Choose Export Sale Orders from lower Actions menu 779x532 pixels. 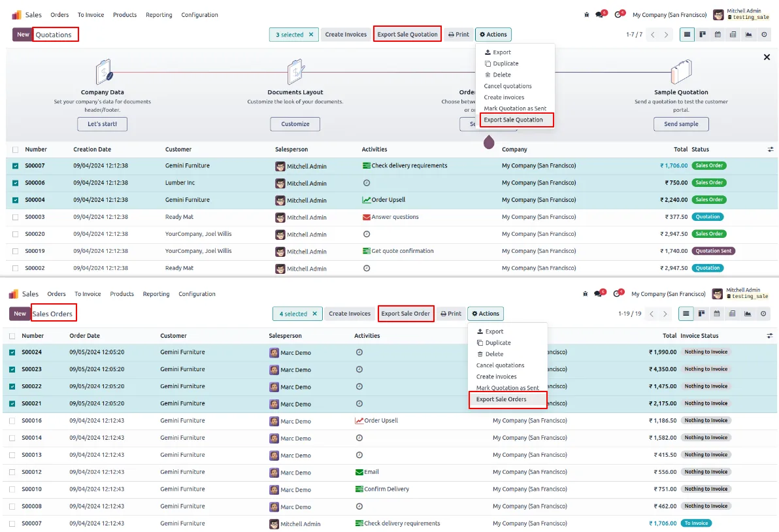[501, 399]
